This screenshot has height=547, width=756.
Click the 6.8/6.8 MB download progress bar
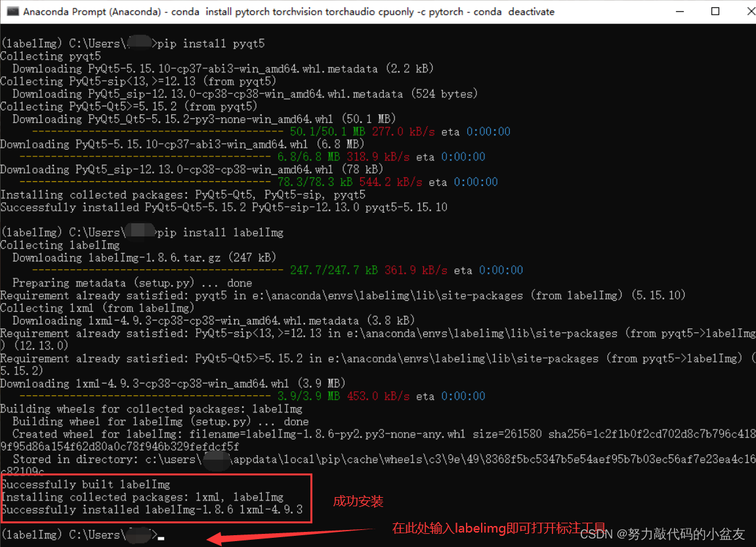(x=145, y=157)
